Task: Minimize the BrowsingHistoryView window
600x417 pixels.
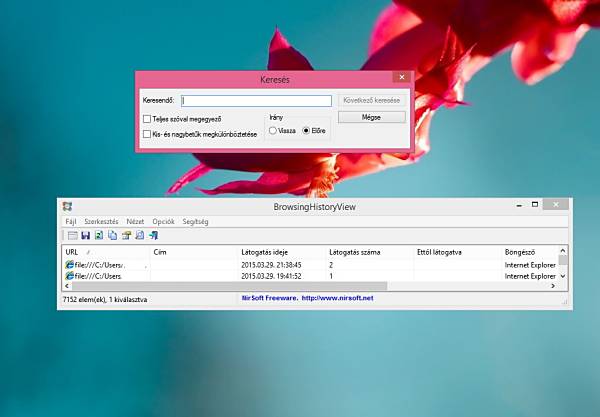Action: [x=519, y=205]
